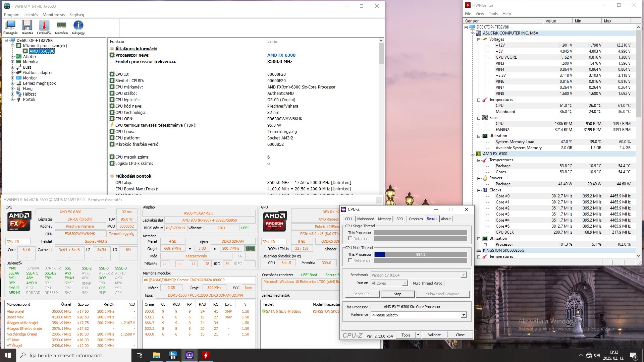Expand the Alaplap tree node

coord(13,57)
